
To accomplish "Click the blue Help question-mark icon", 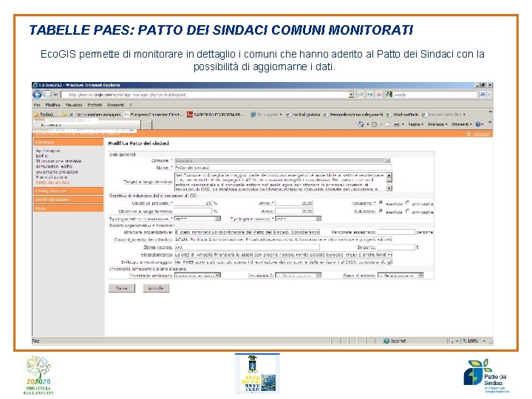I will pyautogui.click(x=478, y=125).
